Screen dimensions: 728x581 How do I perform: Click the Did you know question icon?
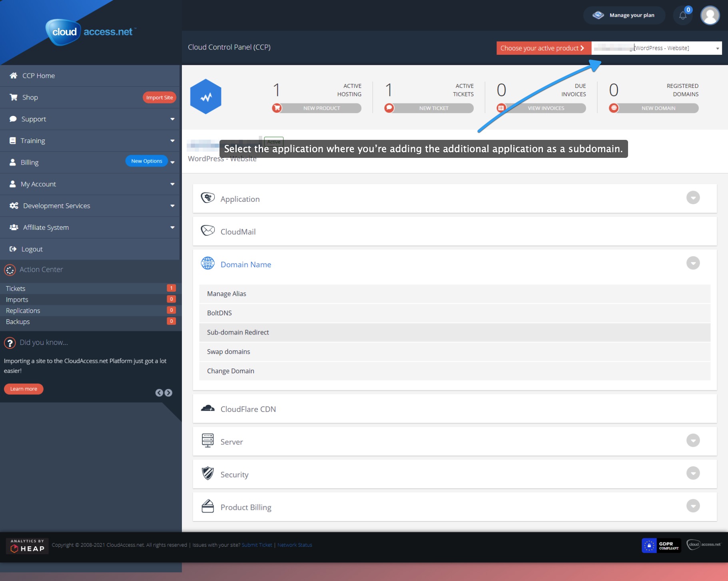click(10, 343)
